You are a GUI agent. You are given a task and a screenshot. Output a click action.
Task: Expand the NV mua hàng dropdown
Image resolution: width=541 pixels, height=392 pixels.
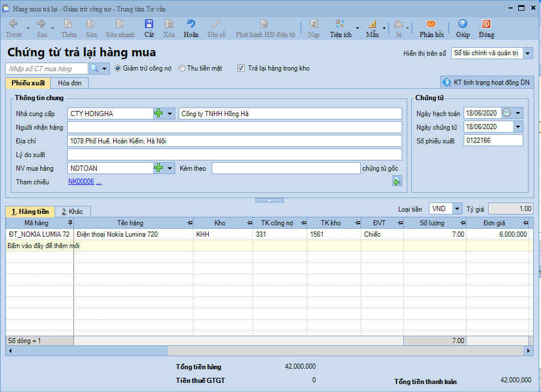click(x=170, y=168)
